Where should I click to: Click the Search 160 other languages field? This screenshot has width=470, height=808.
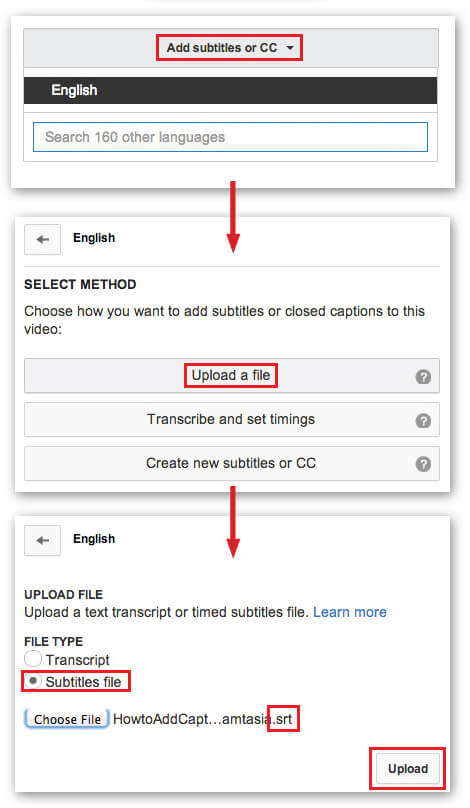(230, 137)
